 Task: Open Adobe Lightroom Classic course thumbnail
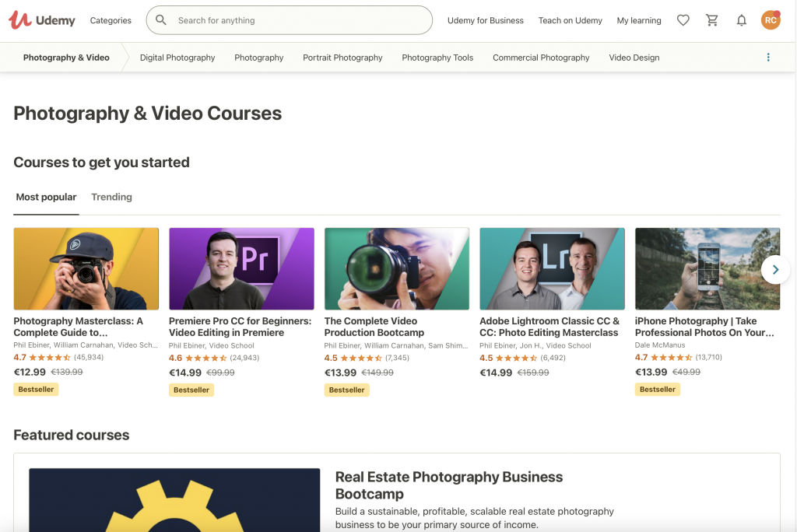click(552, 269)
